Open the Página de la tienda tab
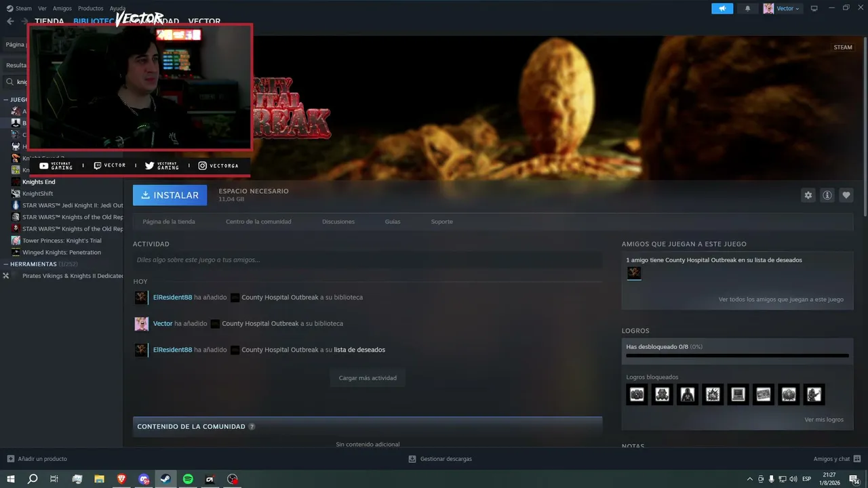 [x=169, y=222]
